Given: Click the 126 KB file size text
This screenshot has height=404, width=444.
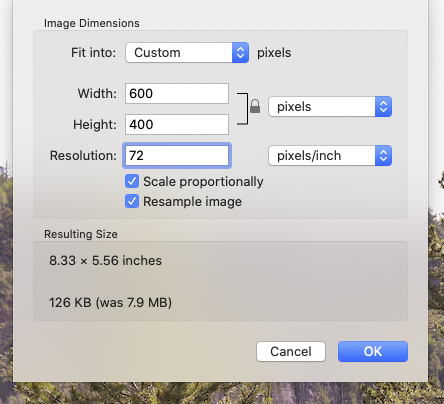Looking at the screenshot, I should [x=110, y=303].
